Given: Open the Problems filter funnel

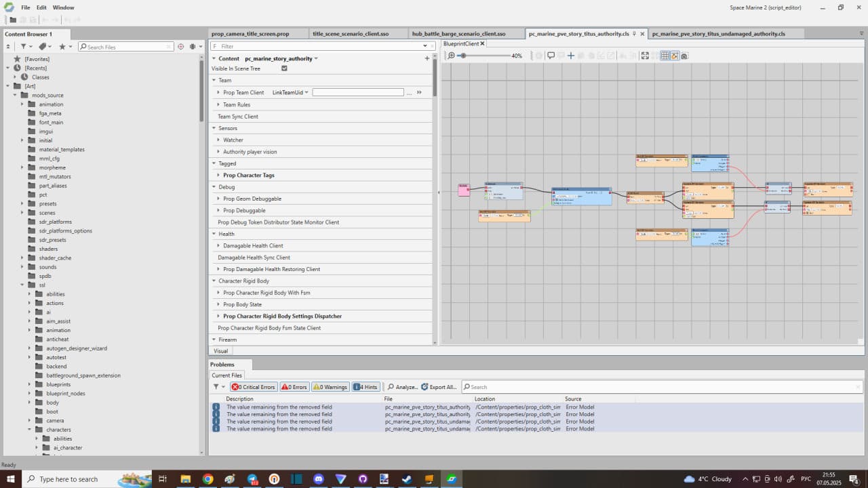Looking at the screenshot, I should coord(216,387).
